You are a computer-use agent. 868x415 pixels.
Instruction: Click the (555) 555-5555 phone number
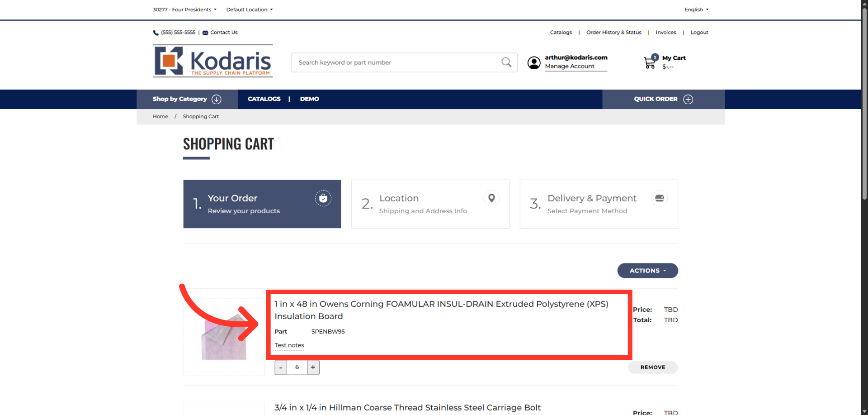pos(178,33)
